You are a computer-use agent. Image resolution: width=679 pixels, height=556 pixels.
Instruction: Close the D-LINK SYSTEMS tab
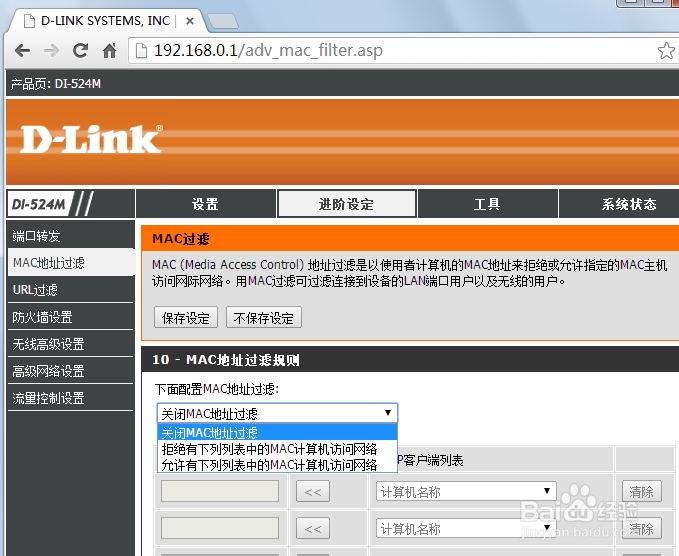pyautogui.click(x=190, y=21)
